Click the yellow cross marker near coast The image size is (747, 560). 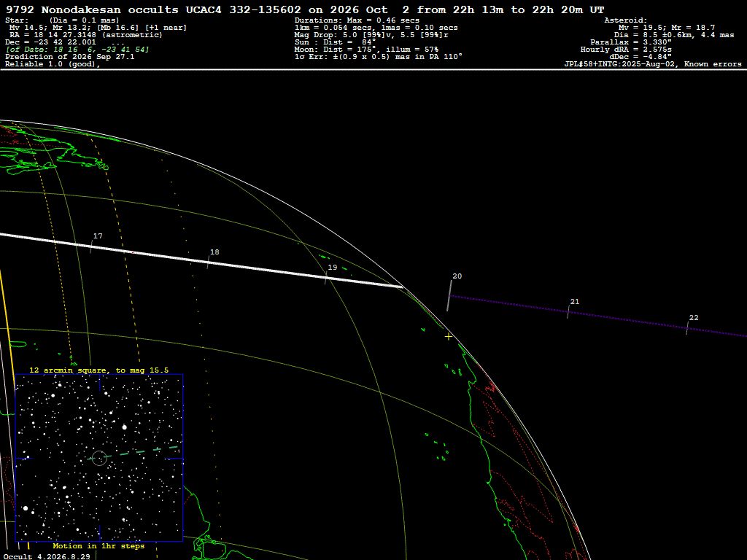[449, 337]
